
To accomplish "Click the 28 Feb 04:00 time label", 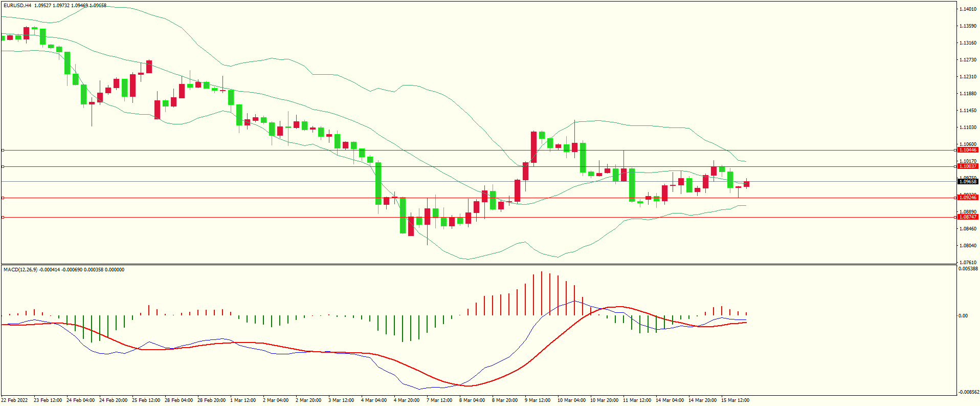I will tap(179, 400).
